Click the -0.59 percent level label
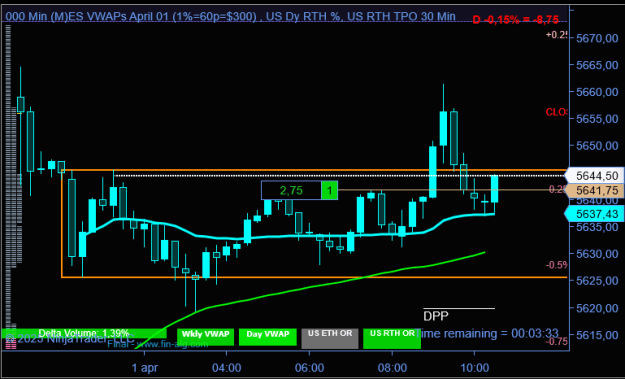The width and height of the screenshot is (625, 379). tap(556, 265)
